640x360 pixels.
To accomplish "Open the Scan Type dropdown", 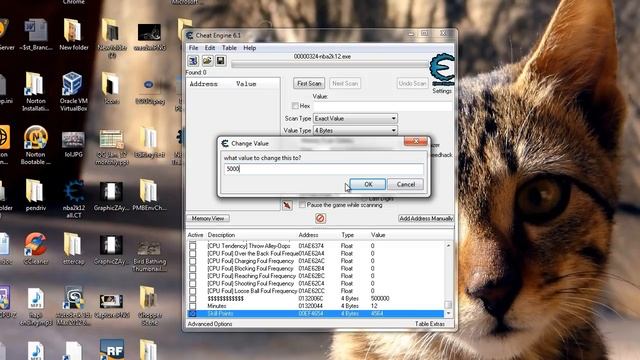I will pyautogui.click(x=355, y=118).
